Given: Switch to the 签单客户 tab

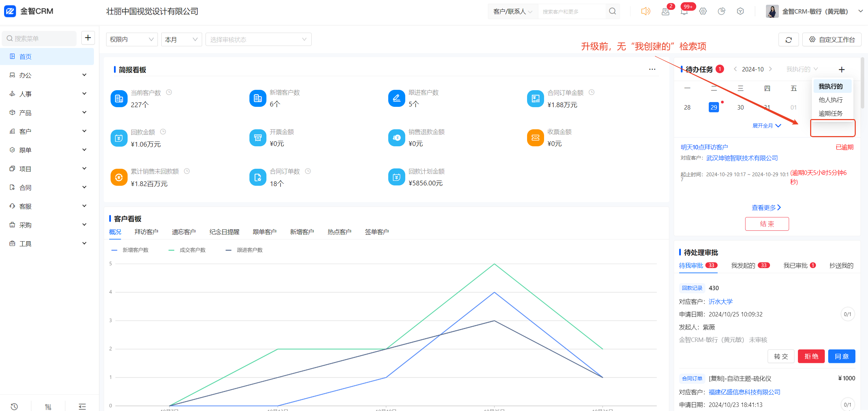Looking at the screenshot, I should point(377,232).
